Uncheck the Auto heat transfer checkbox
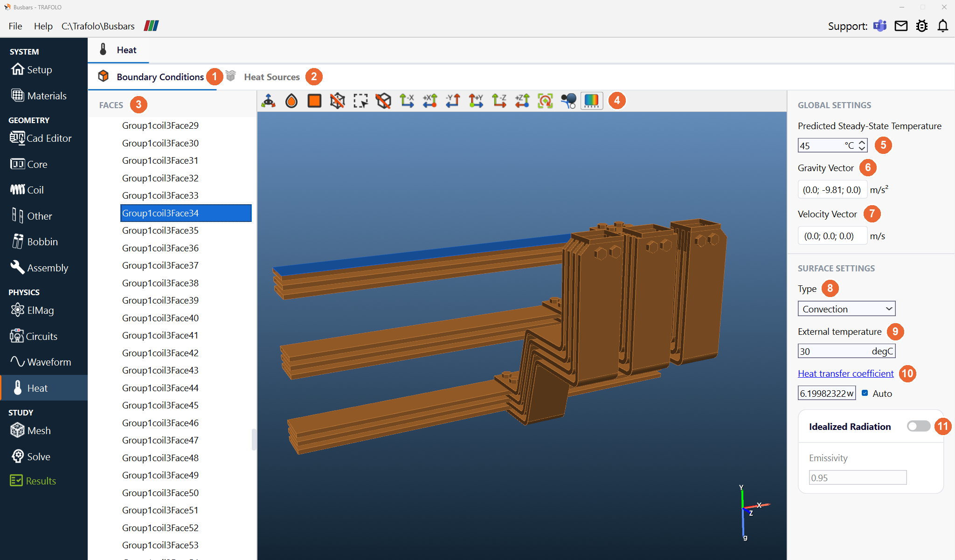The width and height of the screenshot is (955, 560). click(865, 393)
